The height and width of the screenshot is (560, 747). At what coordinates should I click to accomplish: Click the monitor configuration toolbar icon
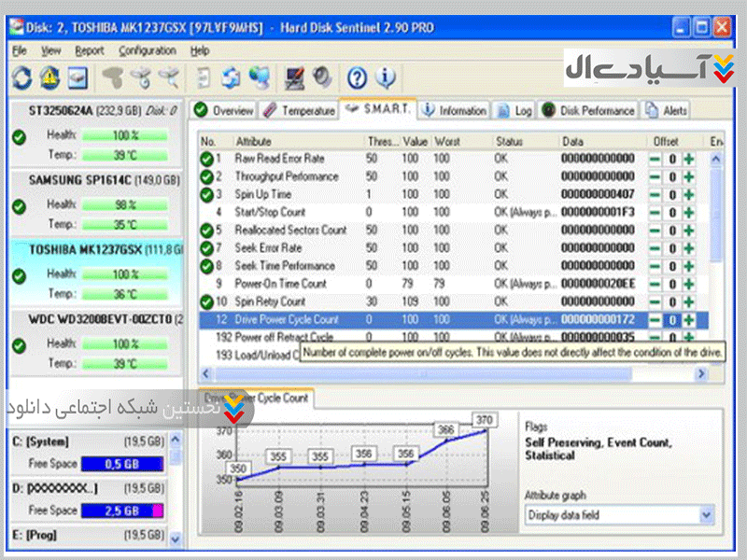click(x=295, y=77)
